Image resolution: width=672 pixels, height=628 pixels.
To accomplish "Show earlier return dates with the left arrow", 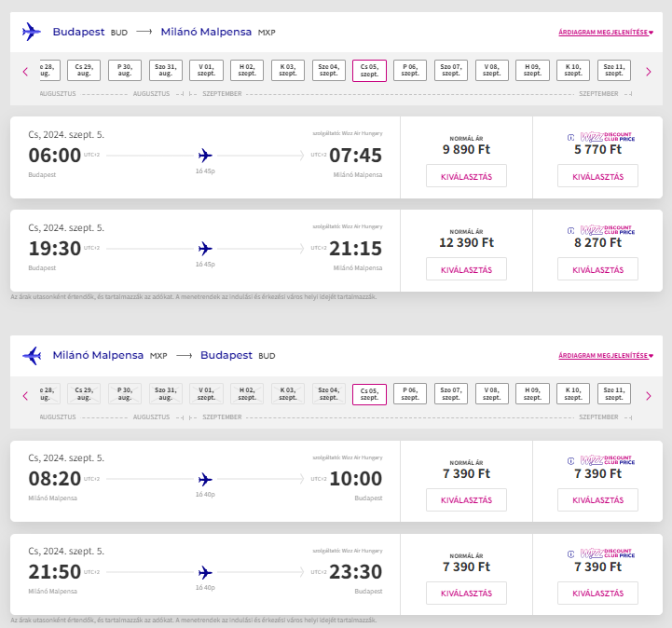I will (25, 395).
